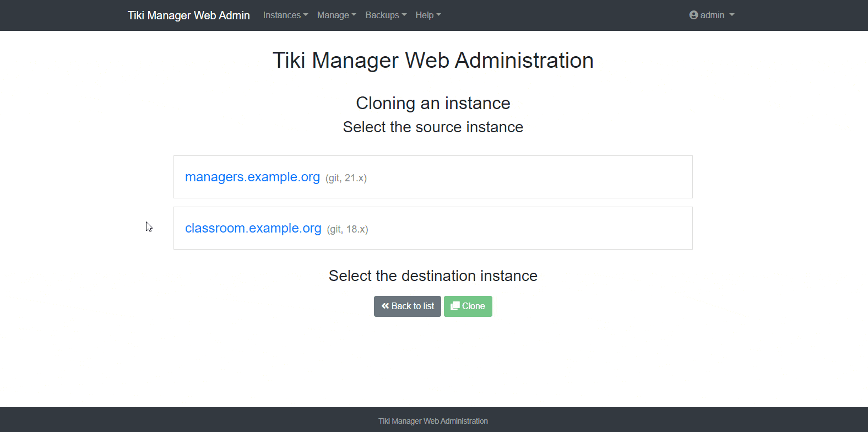Click the (git, 18.x) version label

pyautogui.click(x=348, y=229)
